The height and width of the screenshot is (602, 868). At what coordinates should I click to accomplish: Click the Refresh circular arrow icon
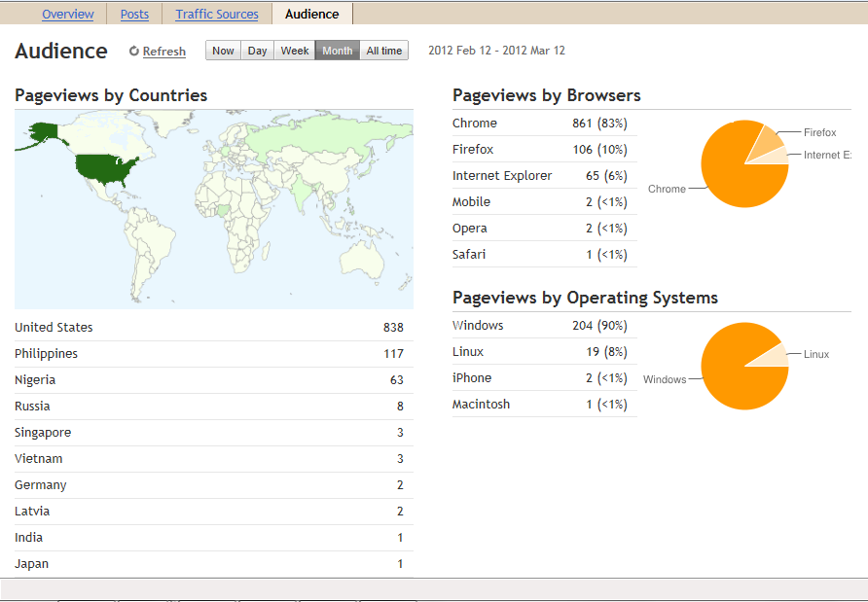point(133,51)
